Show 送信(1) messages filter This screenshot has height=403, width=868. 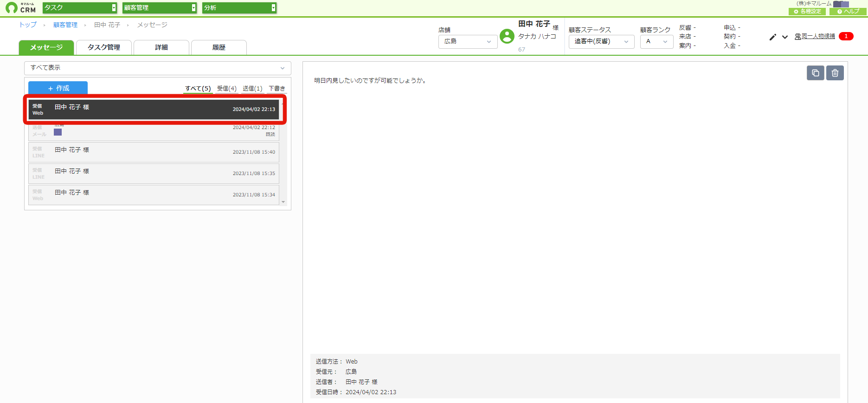[252, 88]
